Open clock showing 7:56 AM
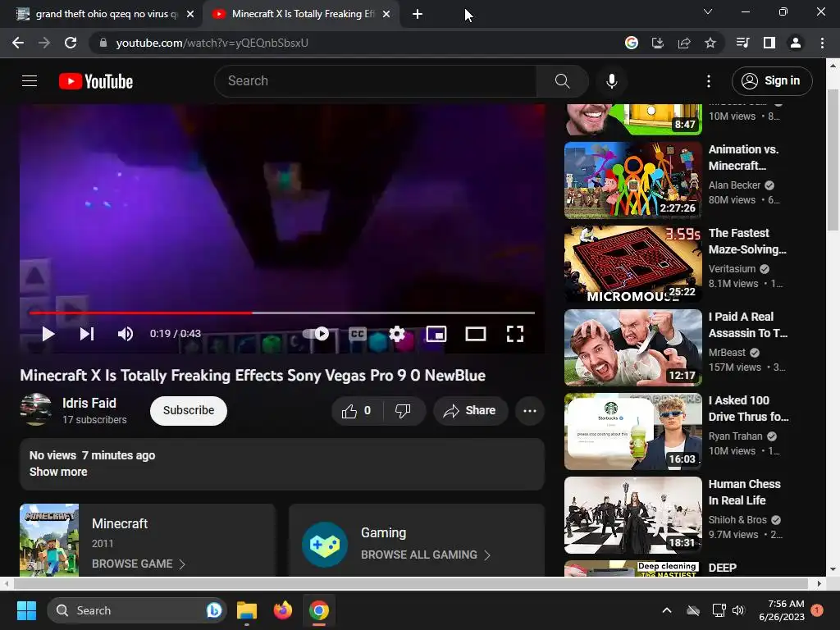This screenshot has height=630, width=840. (x=782, y=610)
